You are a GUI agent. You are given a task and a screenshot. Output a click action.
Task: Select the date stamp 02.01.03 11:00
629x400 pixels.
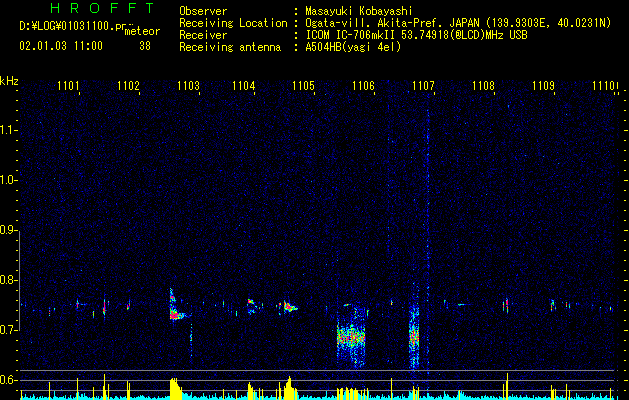coord(61,46)
